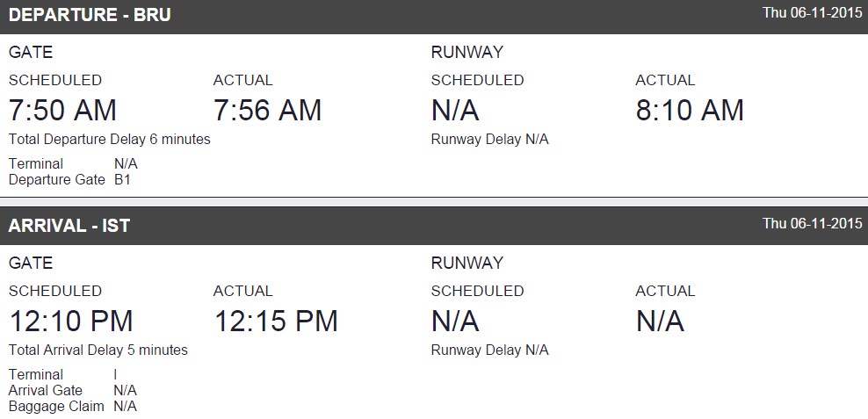Screen dimensions: 868x419
Task: Click the ARRIVAL - IST section header
Action: point(69,226)
